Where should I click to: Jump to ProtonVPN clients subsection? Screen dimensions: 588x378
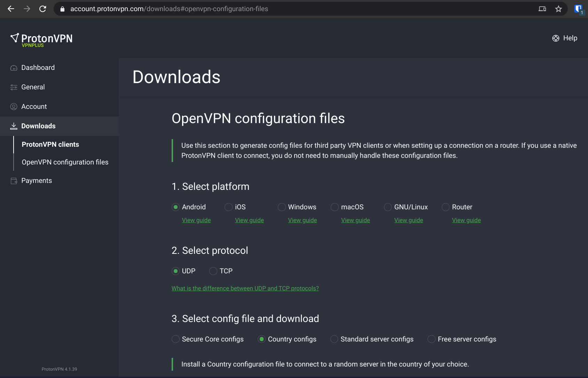pyautogui.click(x=50, y=145)
